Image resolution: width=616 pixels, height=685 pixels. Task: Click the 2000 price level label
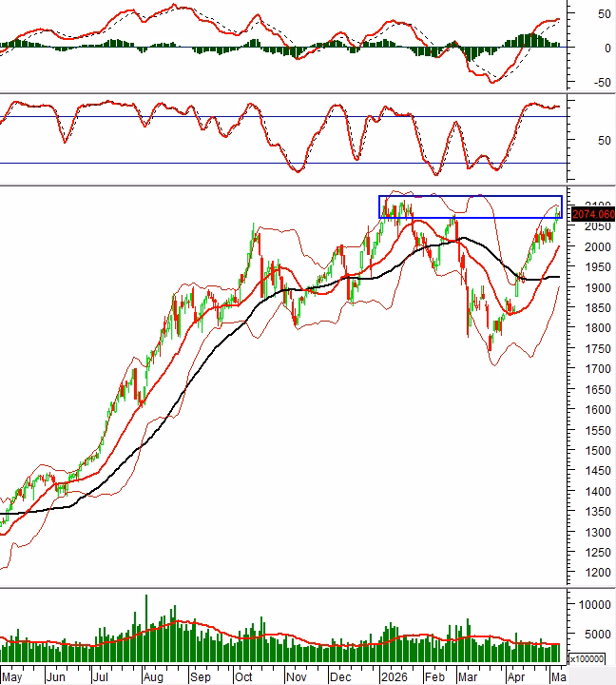(x=598, y=246)
